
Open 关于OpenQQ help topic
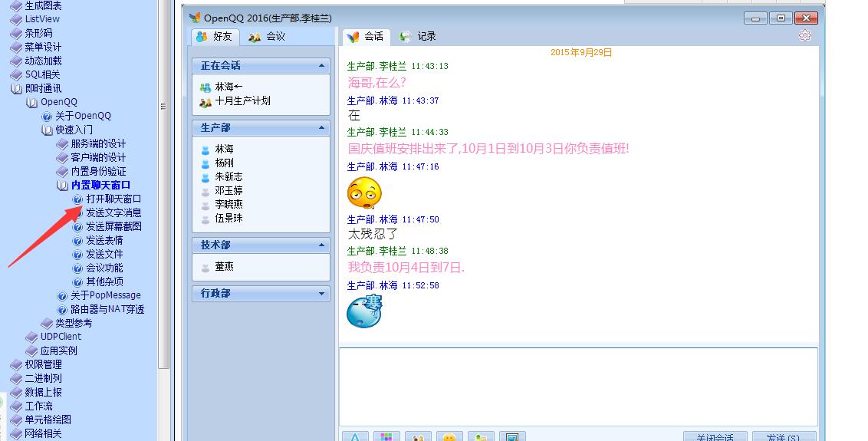tap(83, 116)
